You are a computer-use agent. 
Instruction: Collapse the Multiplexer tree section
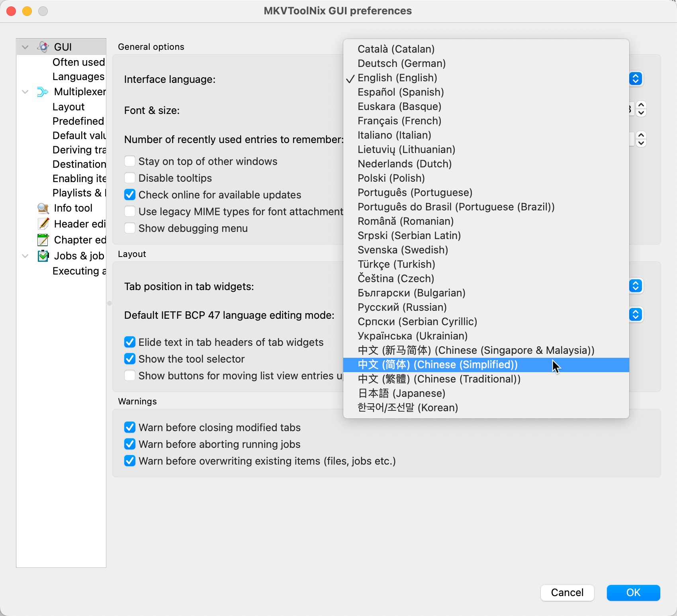point(25,92)
